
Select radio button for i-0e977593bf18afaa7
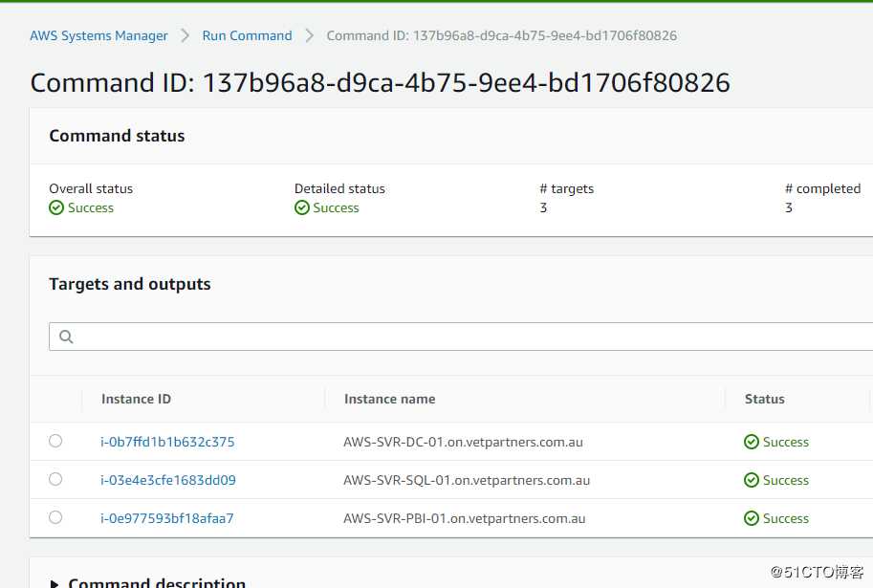pyautogui.click(x=55, y=517)
